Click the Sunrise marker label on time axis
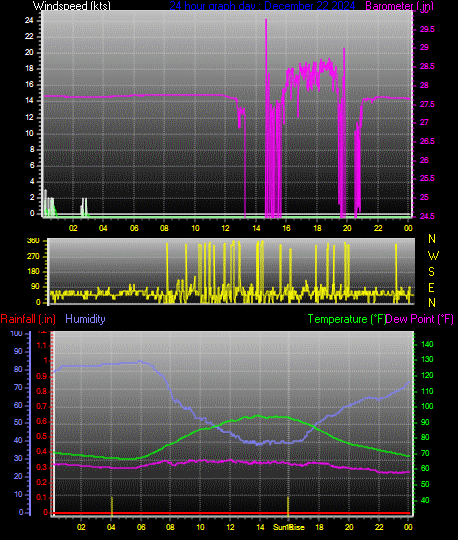The width and height of the screenshot is (458, 540). pos(289,527)
